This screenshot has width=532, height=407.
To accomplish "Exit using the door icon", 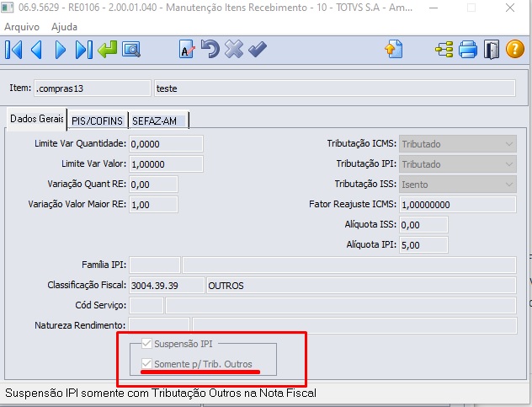I will (492, 49).
